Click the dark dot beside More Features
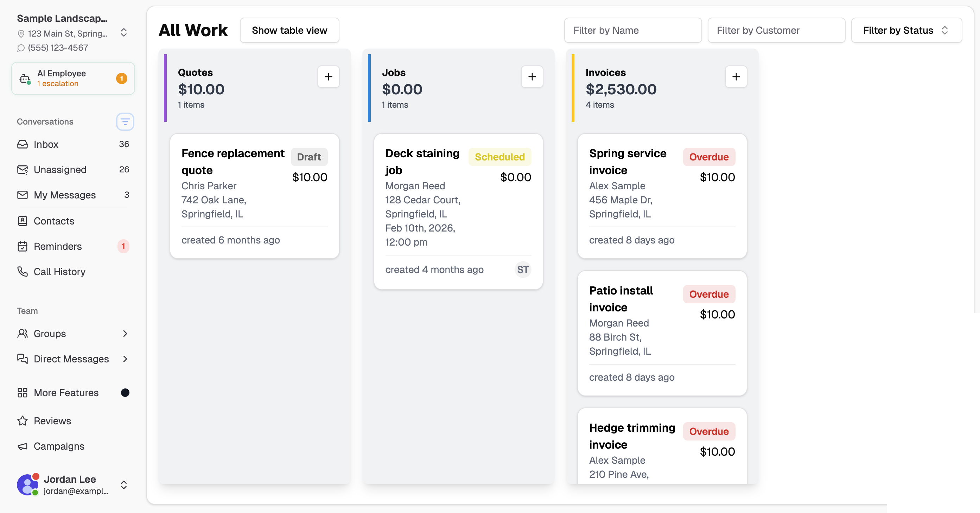Image resolution: width=980 pixels, height=513 pixels. 125,393
